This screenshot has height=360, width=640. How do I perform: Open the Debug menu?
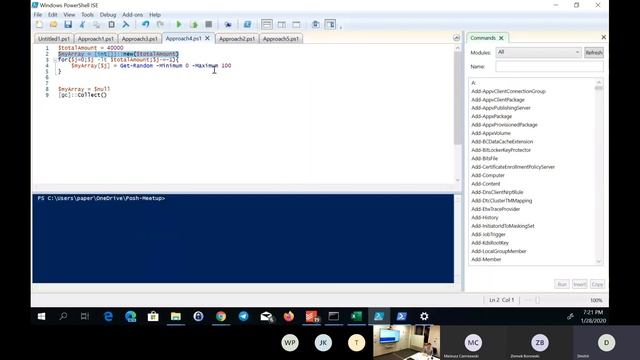108,15
